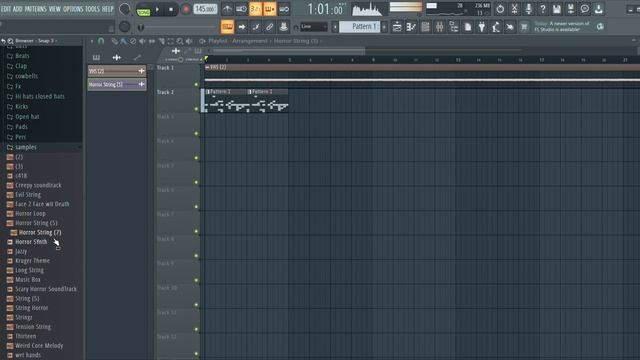The width and height of the screenshot is (640, 360).
Task: Click the microphone audio recording icon
Action: click(529, 9)
